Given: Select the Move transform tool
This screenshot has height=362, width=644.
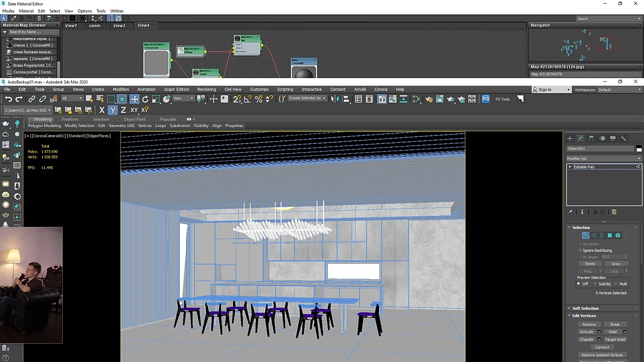Looking at the screenshot, I should (134, 99).
